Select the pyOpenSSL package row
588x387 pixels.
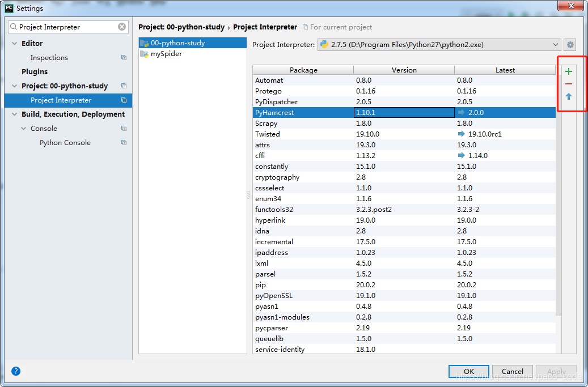pos(404,296)
